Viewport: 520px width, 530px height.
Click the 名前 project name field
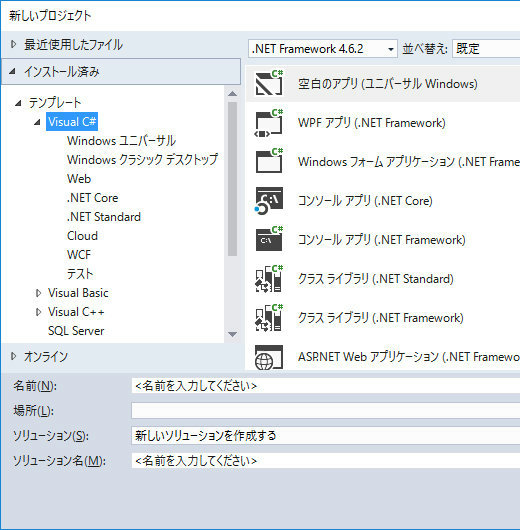click(325, 386)
